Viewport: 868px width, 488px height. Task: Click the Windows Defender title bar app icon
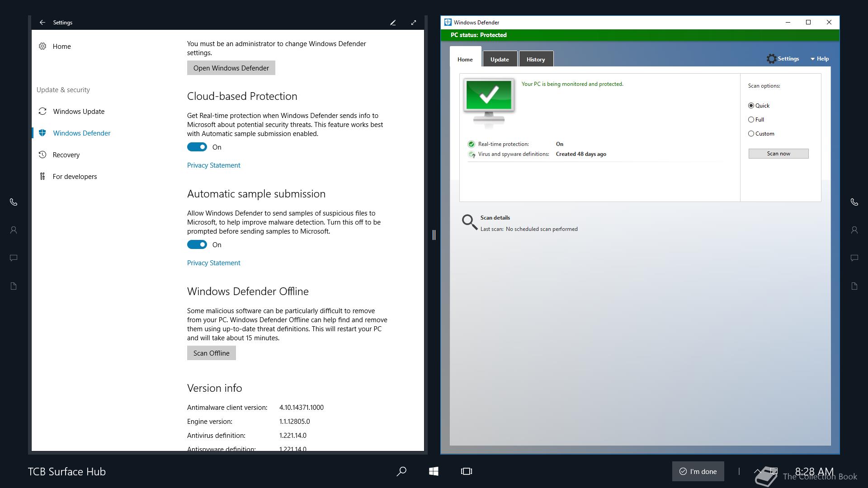(448, 22)
